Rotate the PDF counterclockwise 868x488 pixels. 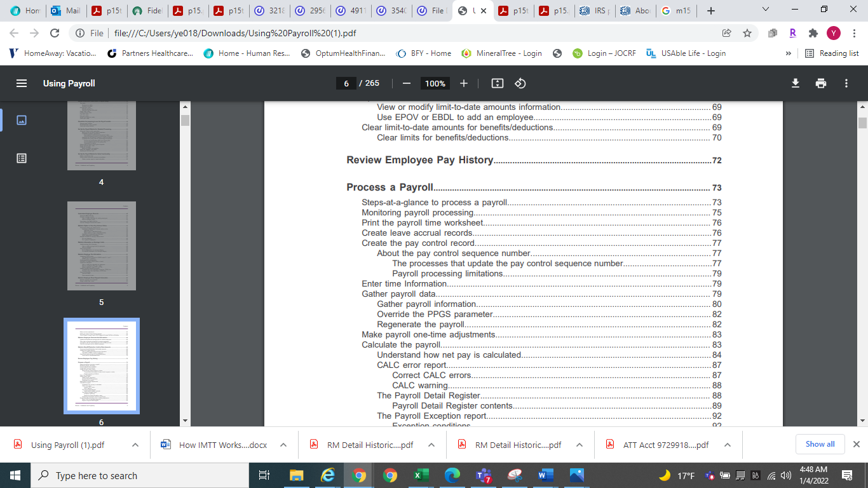[520, 83]
